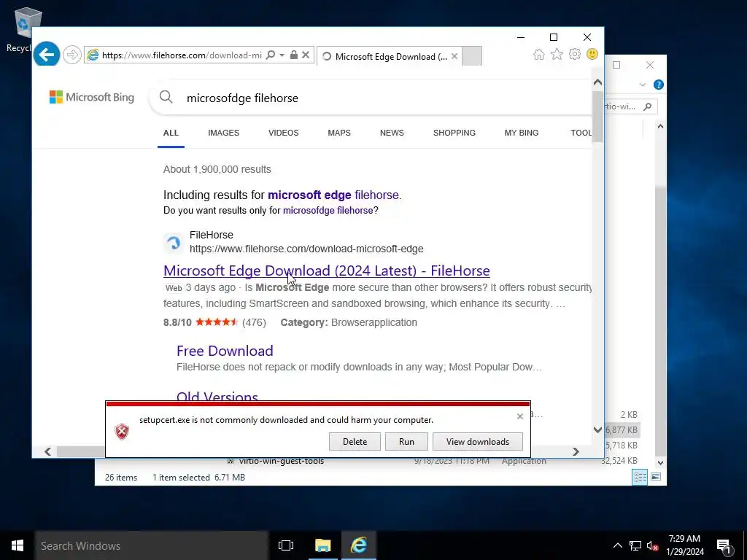Click the Bing search magnifier icon
The image size is (747, 560).
click(x=166, y=97)
